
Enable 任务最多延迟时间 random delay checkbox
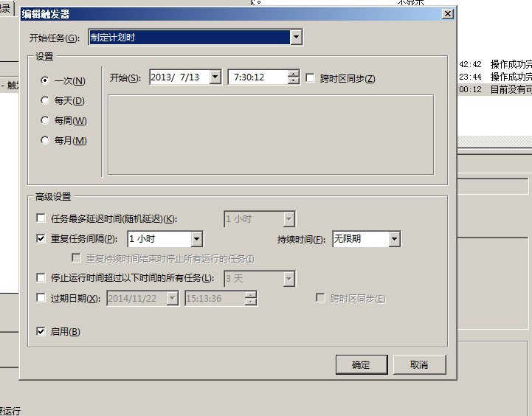(x=41, y=218)
